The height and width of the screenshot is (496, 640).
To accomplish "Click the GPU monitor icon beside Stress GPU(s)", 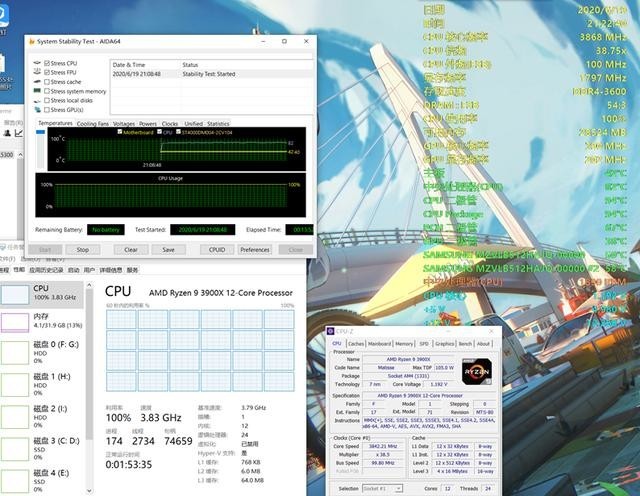I will coord(38,109).
